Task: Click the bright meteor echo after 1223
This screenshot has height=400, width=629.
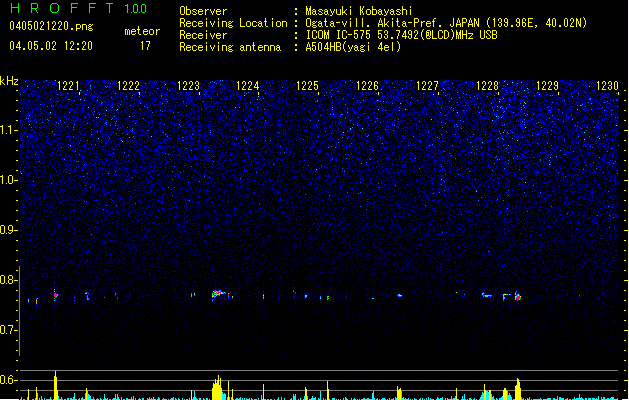Action: pos(218,294)
